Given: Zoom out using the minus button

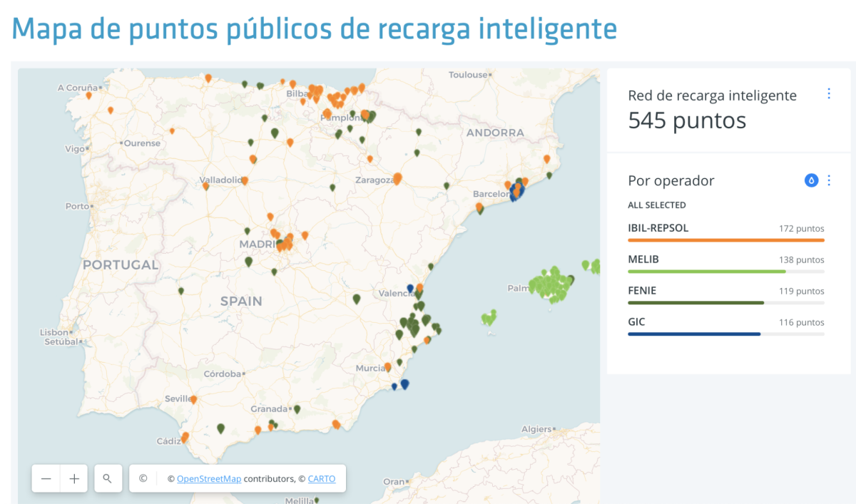Looking at the screenshot, I should [46, 478].
